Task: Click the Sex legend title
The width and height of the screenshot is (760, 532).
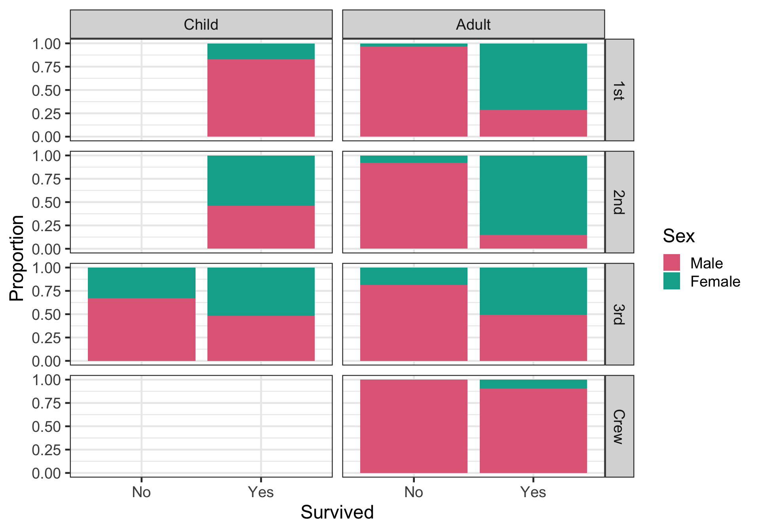Action: pyautogui.click(x=678, y=236)
